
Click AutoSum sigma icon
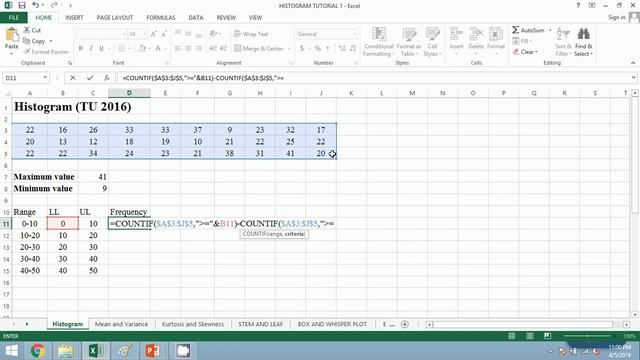516,30
